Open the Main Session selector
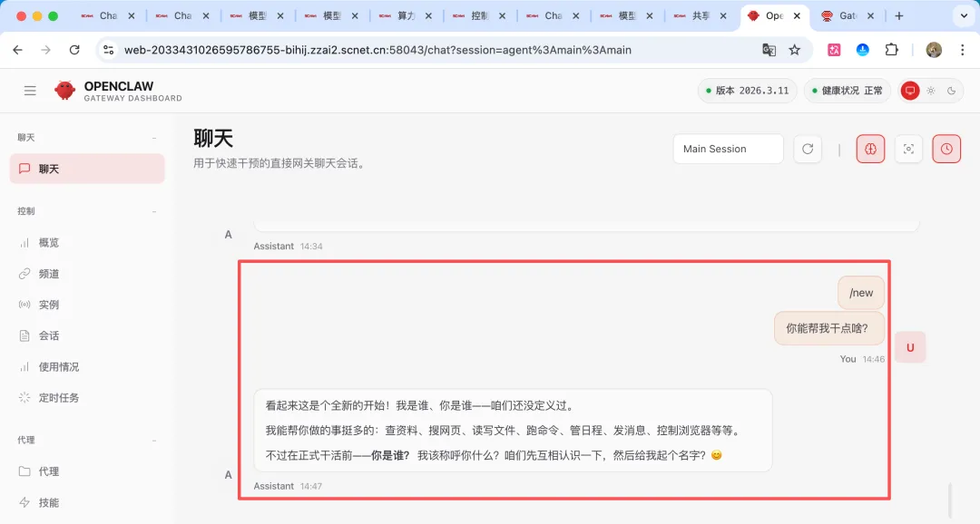The height and width of the screenshot is (524, 980). coord(728,149)
